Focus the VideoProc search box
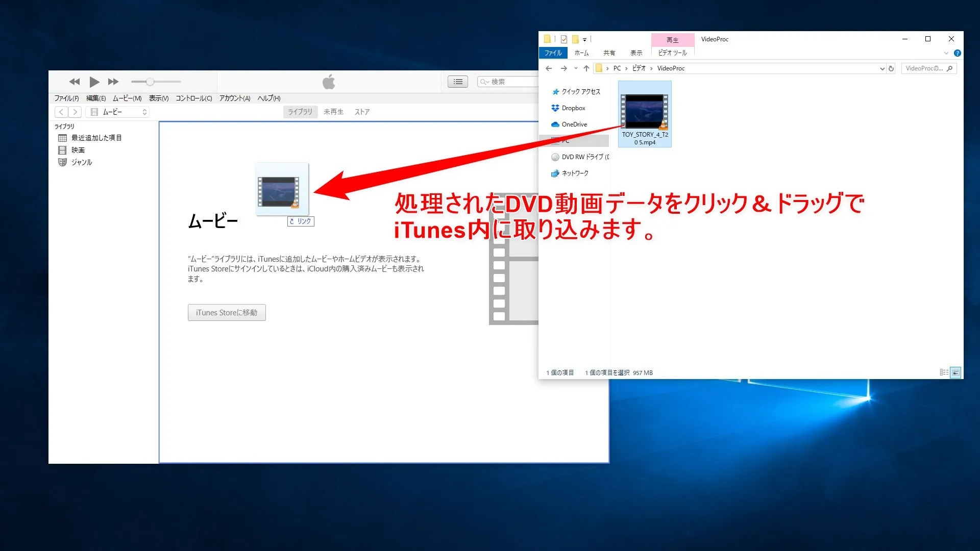980x551 pixels. 929,68
